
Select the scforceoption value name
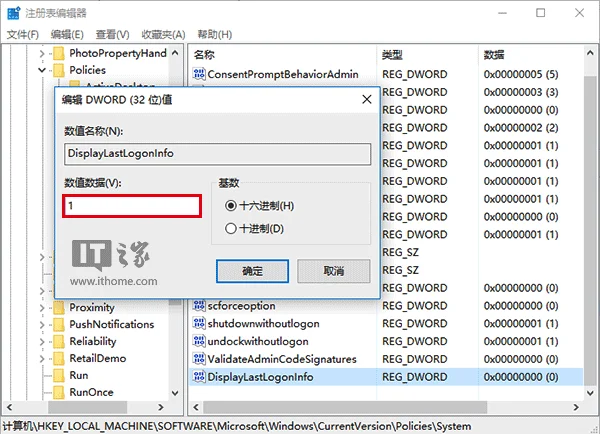click(x=241, y=305)
